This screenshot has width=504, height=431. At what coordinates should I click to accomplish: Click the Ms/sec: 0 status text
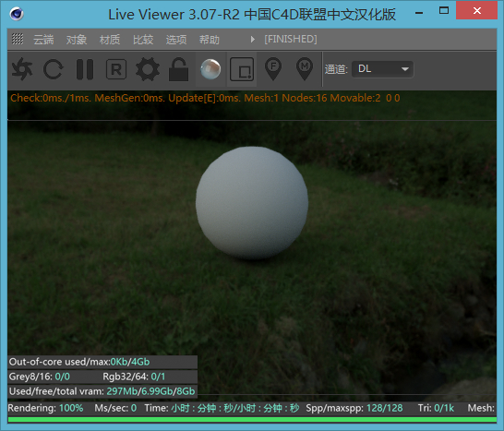pos(115,408)
